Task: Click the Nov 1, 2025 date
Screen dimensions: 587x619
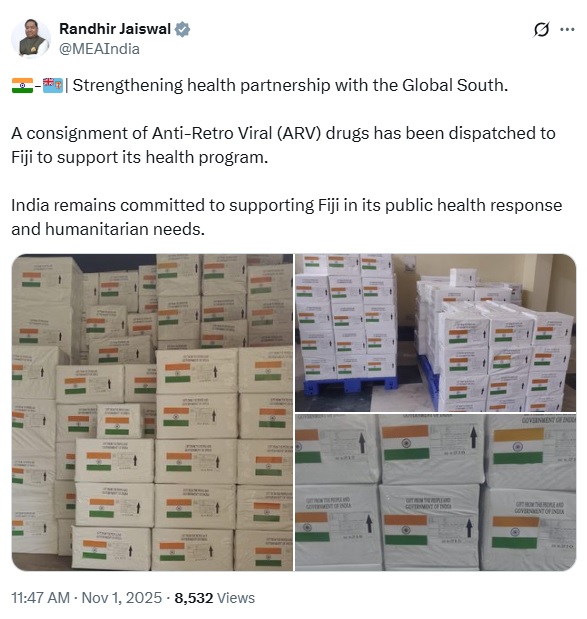Action: (122, 598)
